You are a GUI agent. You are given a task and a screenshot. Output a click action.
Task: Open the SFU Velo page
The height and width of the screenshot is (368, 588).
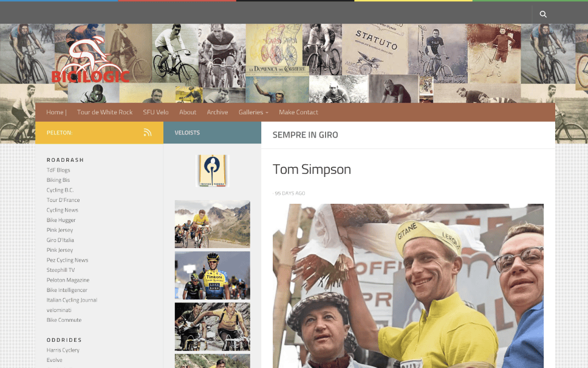click(156, 113)
